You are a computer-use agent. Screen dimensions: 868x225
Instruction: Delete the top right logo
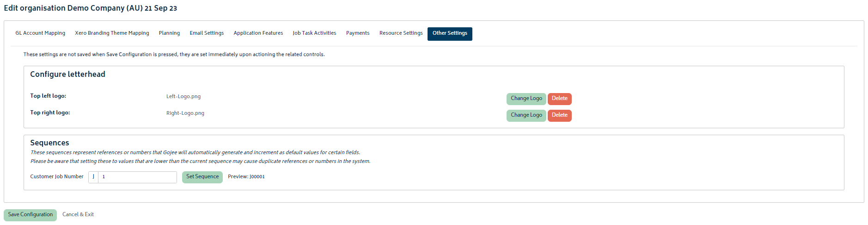pos(559,115)
